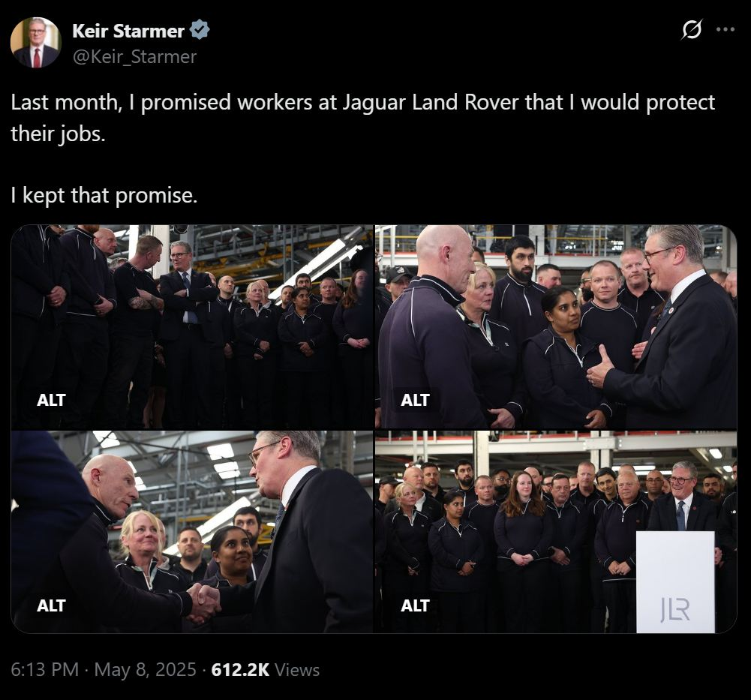
Task: Open Keir Starmer's profile avatar
Action: [36, 43]
